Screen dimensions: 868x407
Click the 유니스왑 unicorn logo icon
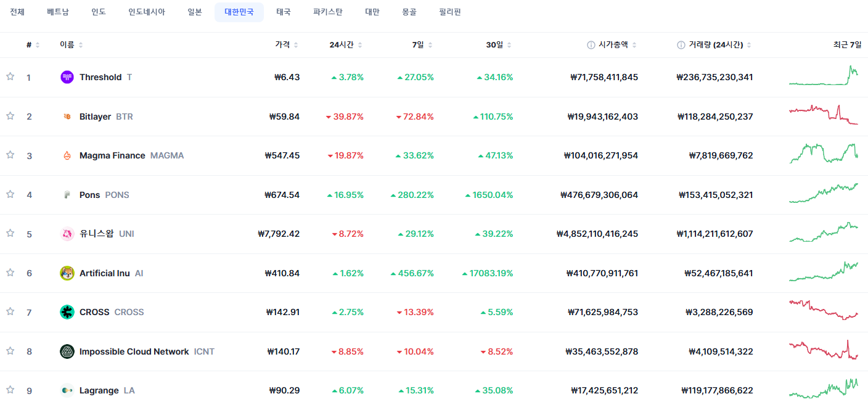click(67, 234)
